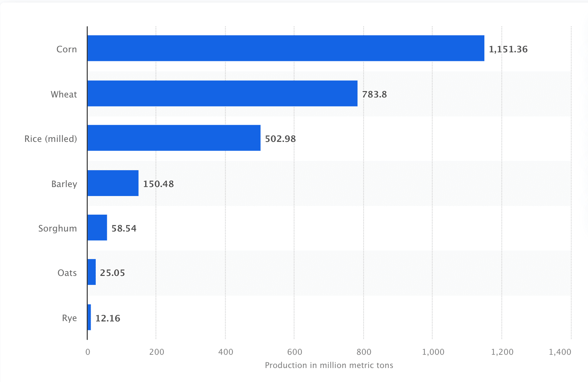
Task: Select the 502.98 value label
Action: (x=280, y=139)
